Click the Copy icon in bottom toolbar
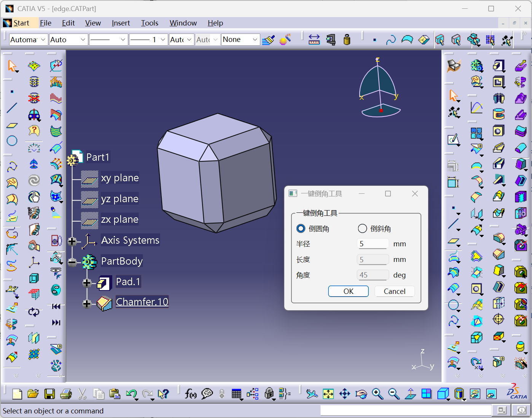The width and height of the screenshot is (532, 418). click(x=99, y=394)
